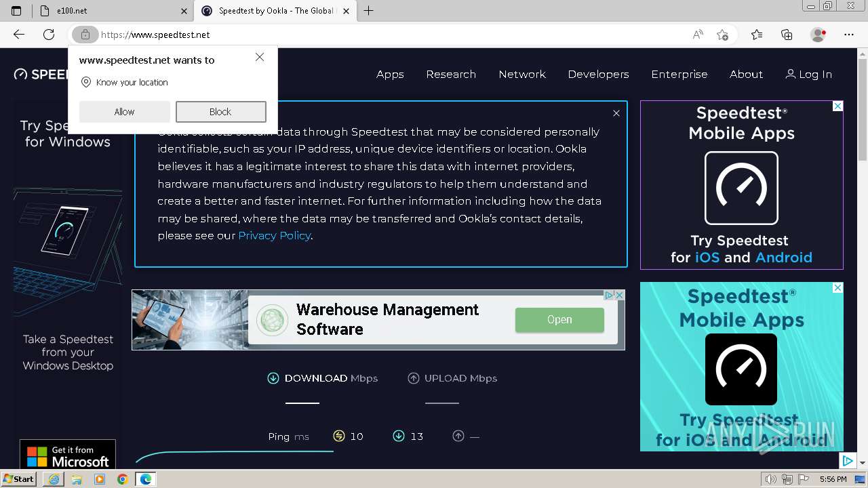Click the Get it from Microsoft badge

coord(68,455)
